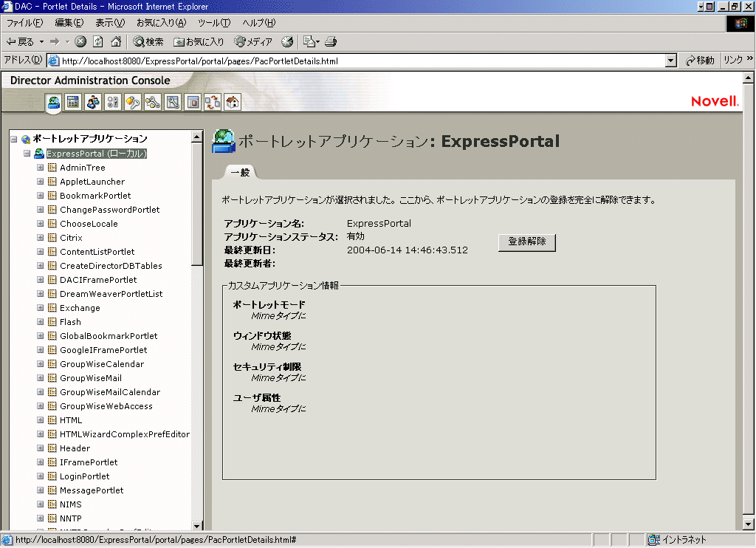Open the wrench tools console icon

[x=173, y=102]
